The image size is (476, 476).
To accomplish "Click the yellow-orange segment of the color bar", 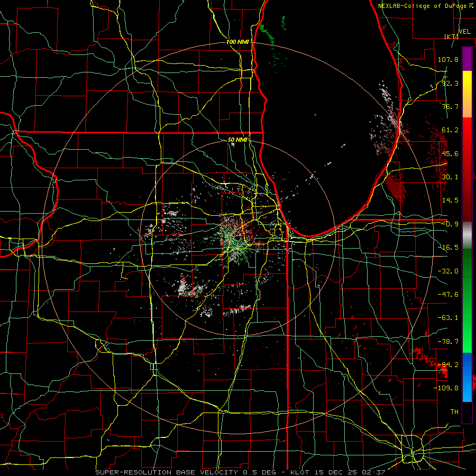I will (467, 94).
